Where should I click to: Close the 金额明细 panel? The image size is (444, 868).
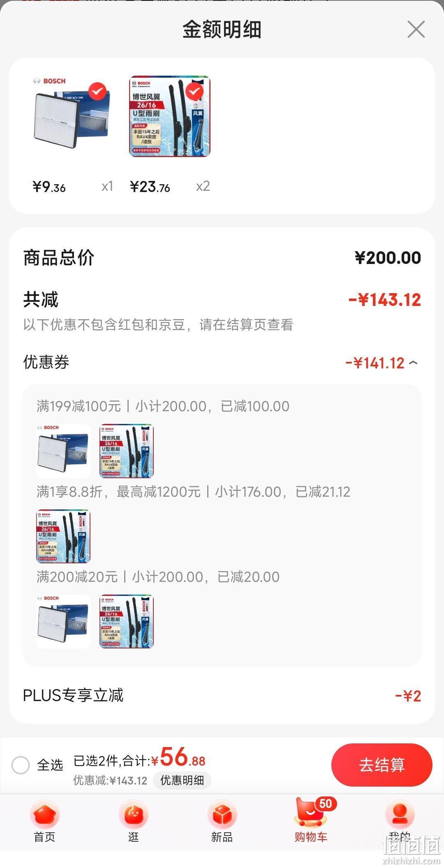tap(416, 30)
